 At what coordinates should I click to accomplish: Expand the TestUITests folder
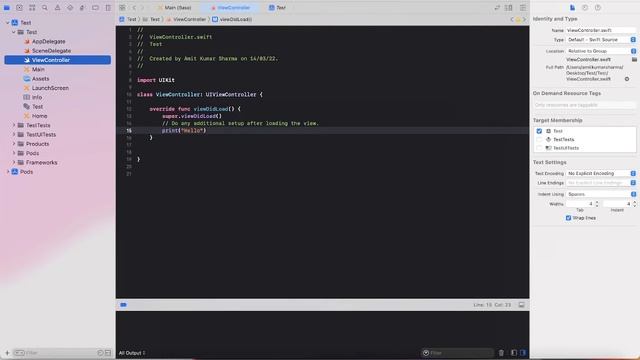13,135
